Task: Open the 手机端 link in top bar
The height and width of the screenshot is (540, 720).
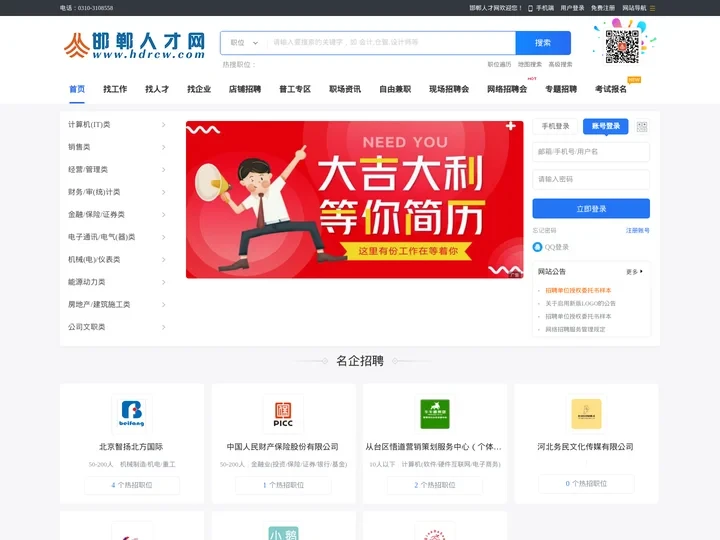Action: [x=545, y=8]
